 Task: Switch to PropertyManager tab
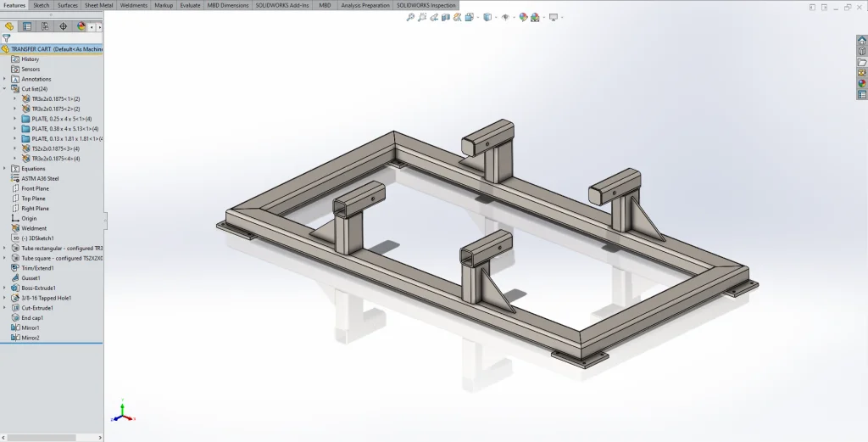pos(27,26)
